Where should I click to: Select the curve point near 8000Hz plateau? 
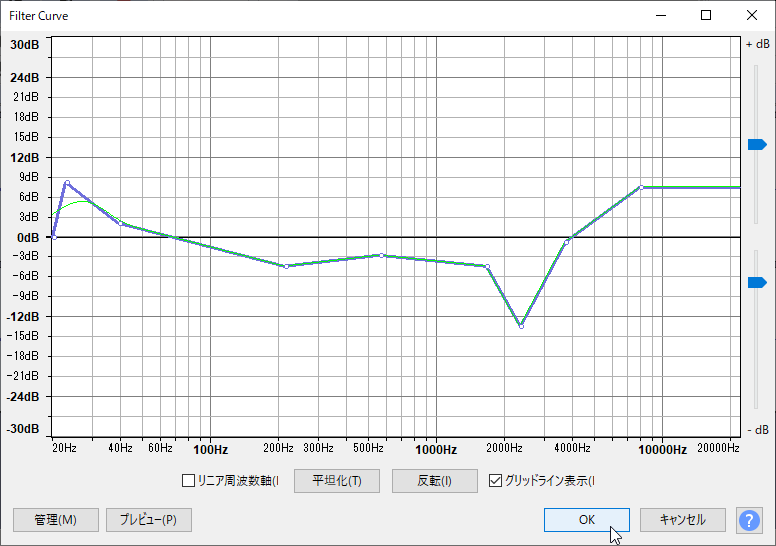pyautogui.click(x=641, y=187)
